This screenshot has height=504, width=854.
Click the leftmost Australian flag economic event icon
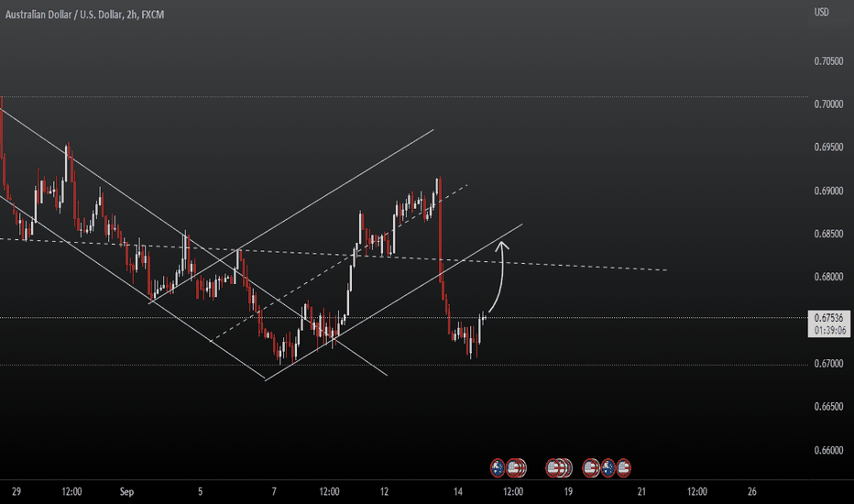(x=498, y=468)
